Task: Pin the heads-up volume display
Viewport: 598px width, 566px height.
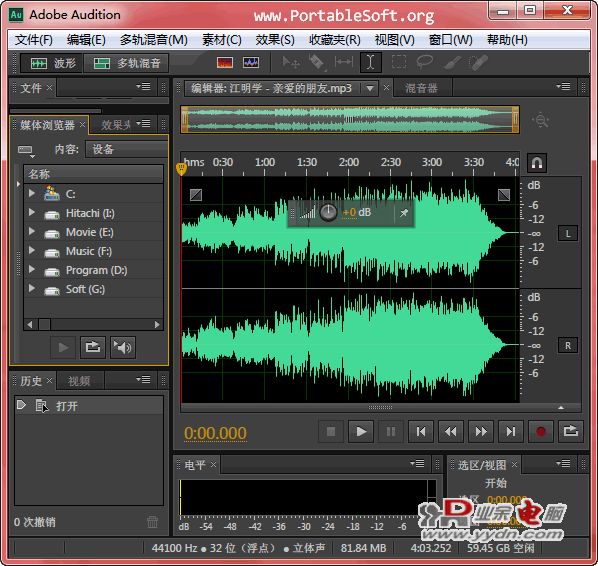Action: (404, 213)
